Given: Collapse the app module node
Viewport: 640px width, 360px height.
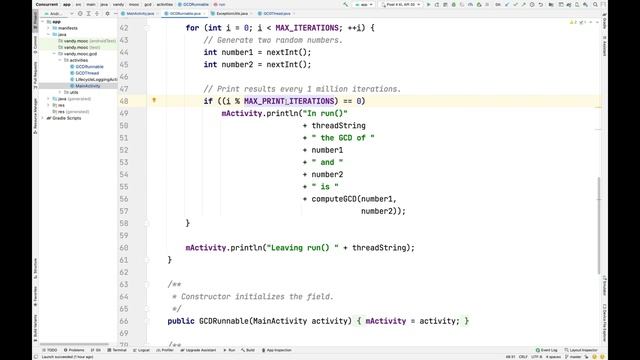Looking at the screenshot, I should (x=43, y=22).
